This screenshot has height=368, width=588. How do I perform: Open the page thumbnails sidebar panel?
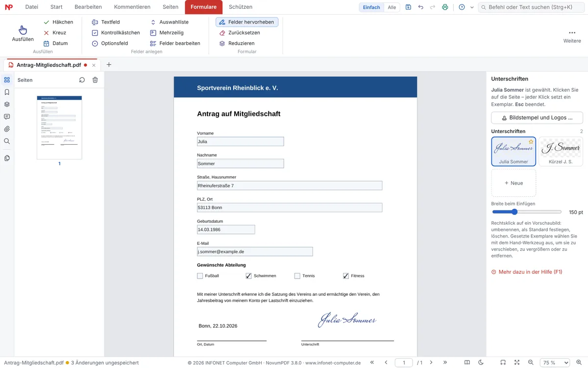point(7,80)
